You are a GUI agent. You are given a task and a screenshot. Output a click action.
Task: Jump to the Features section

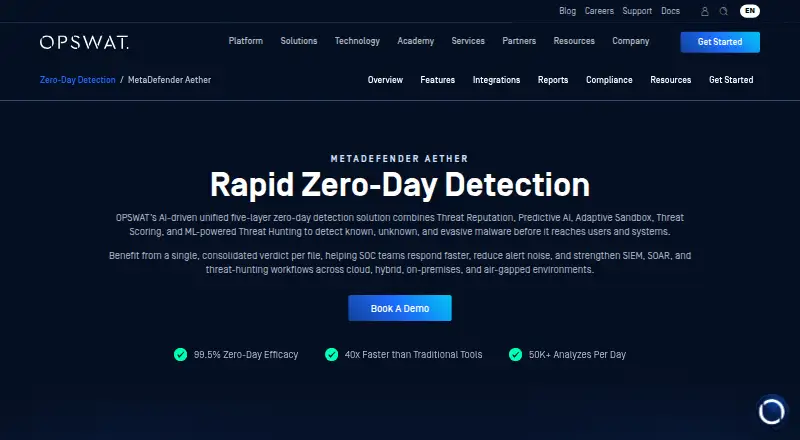tap(437, 80)
